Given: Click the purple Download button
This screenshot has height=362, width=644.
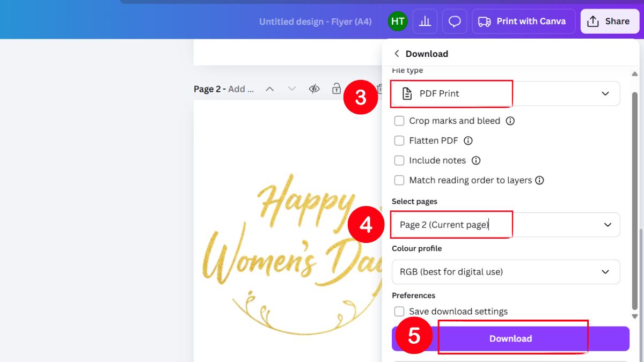Looking at the screenshot, I should (510, 338).
